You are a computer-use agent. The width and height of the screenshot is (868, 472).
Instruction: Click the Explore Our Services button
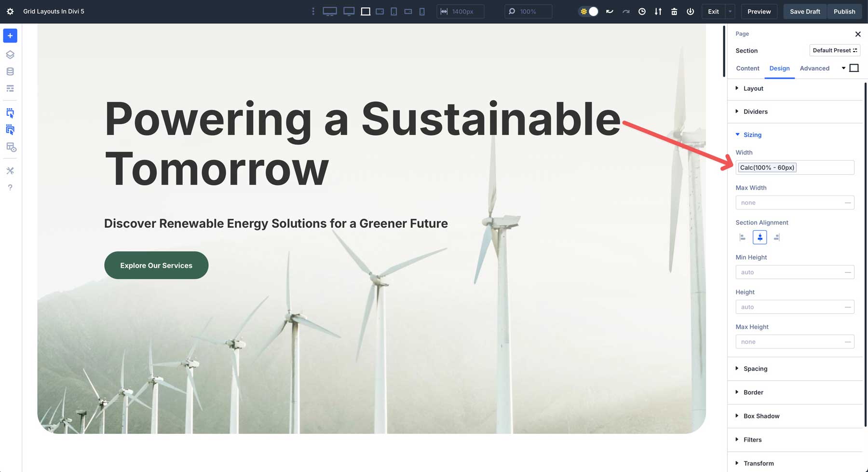[156, 265]
